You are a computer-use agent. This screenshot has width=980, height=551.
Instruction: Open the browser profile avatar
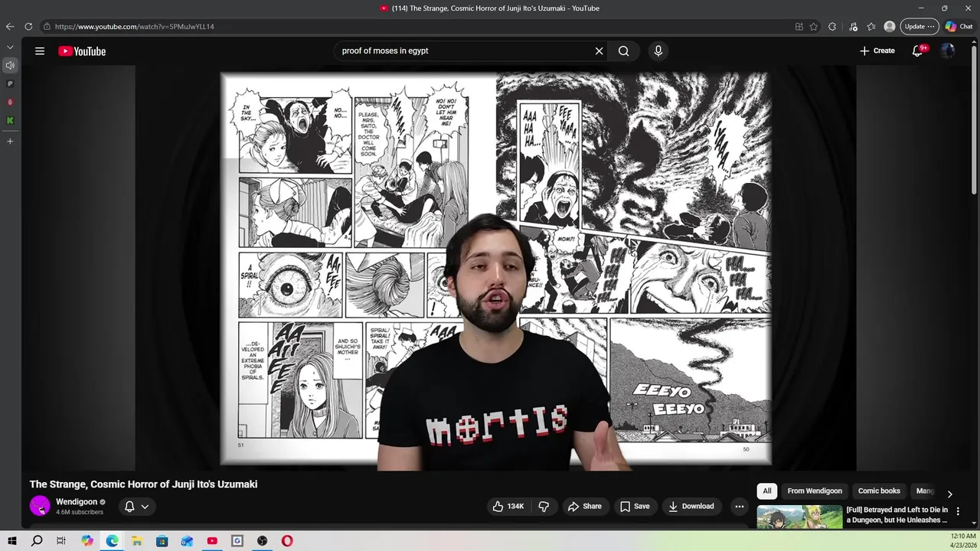coord(890,27)
